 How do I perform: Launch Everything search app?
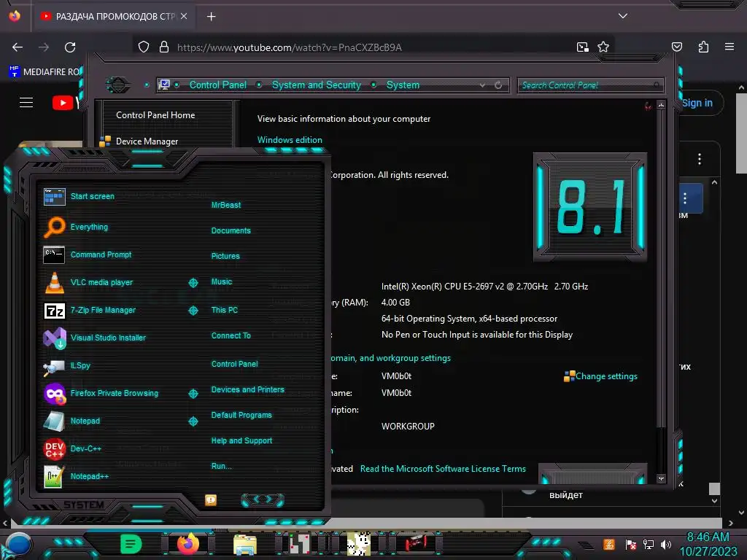coord(76,227)
